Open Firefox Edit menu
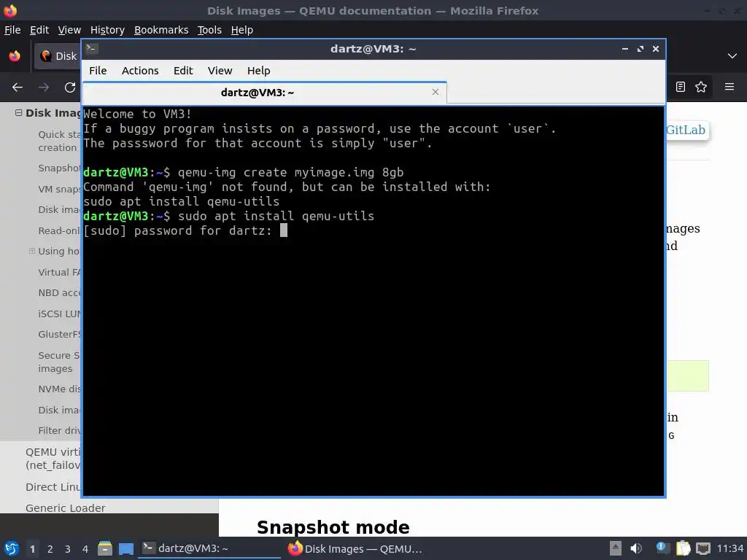Viewport: 747px width, 560px height. (39, 30)
